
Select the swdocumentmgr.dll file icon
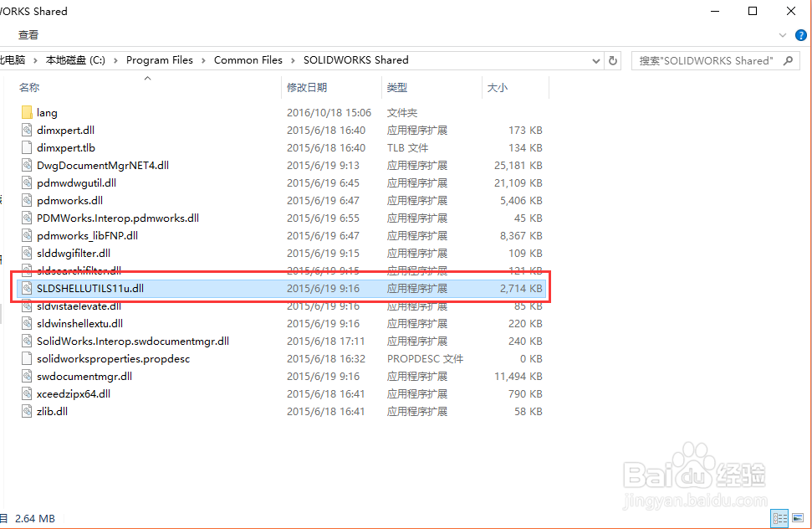click(x=27, y=376)
